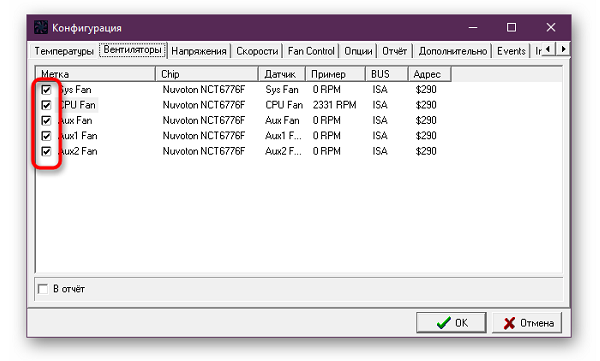This screenshot has height=361, width=600.
Task: Close the Конфигурация window
Action: click(551, 28)
